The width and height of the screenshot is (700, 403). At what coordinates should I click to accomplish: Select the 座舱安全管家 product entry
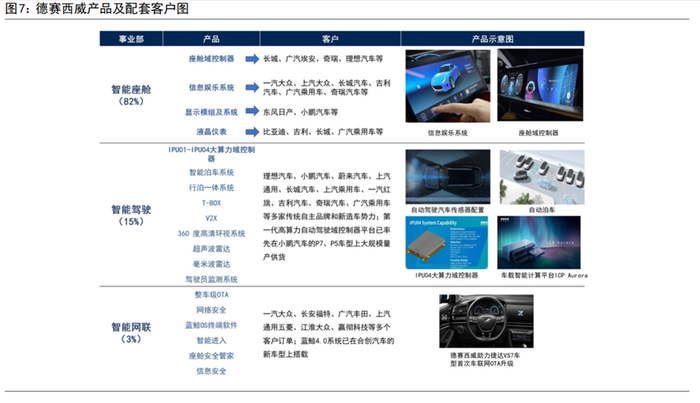pos(211,356)
